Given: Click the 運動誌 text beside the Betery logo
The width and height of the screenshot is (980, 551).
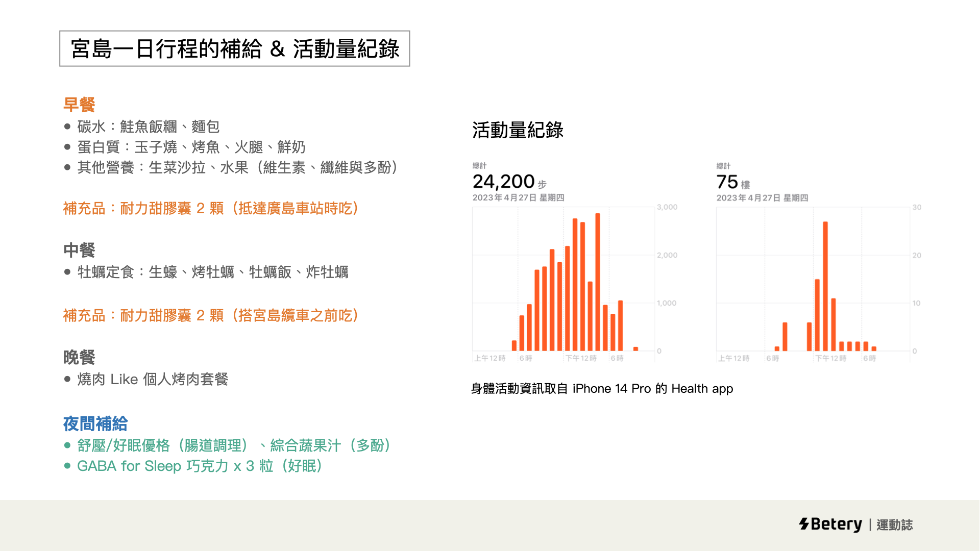Looking at the screenshot, I should click(894, 524).
